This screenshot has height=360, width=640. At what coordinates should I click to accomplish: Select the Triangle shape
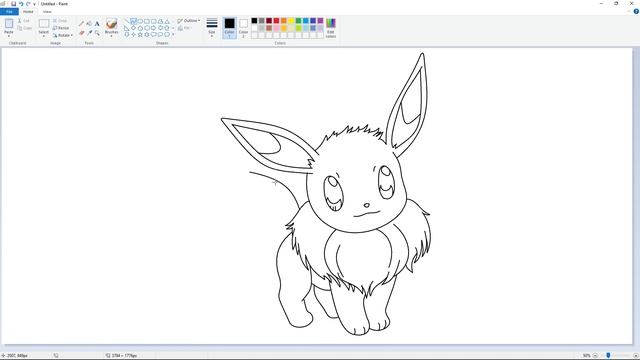click(x=167, y=21)
